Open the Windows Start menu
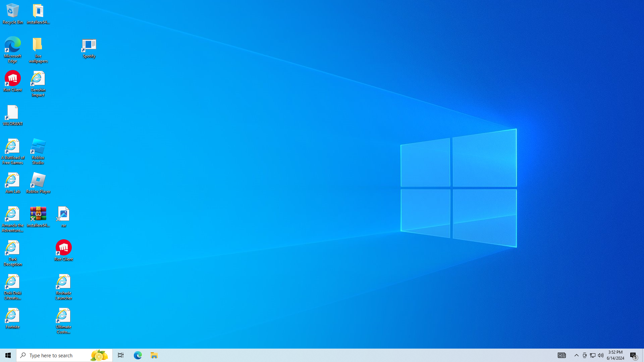The image size is (644, 362). (8, 355)
